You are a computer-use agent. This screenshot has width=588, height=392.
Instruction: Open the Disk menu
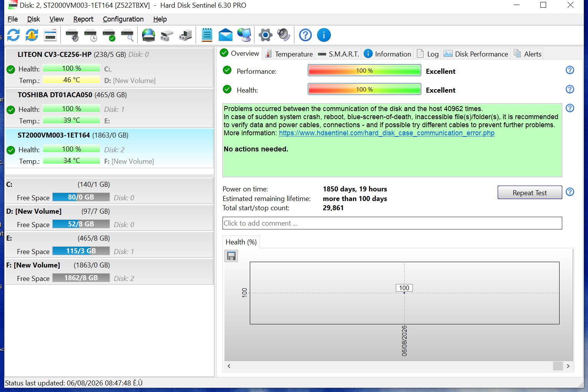(x=33, y=19)
